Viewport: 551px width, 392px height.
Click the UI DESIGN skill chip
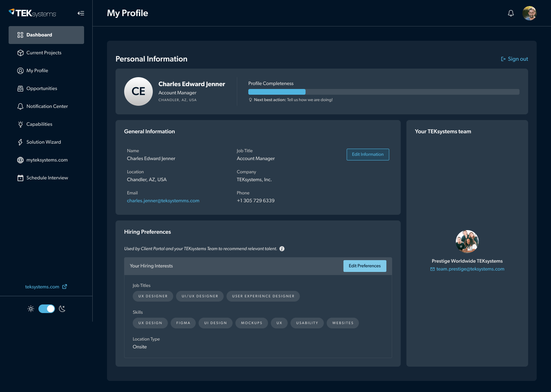pos(215,323)
